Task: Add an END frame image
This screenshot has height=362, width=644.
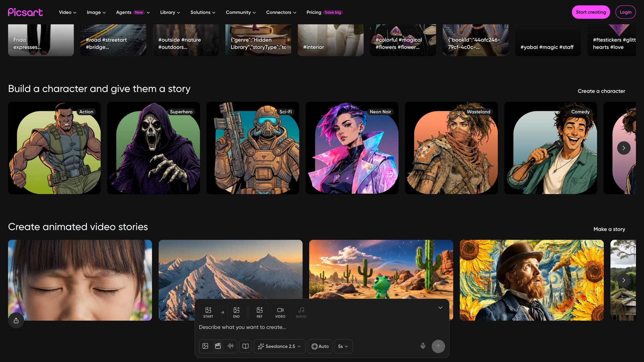Action: [236, 312]
